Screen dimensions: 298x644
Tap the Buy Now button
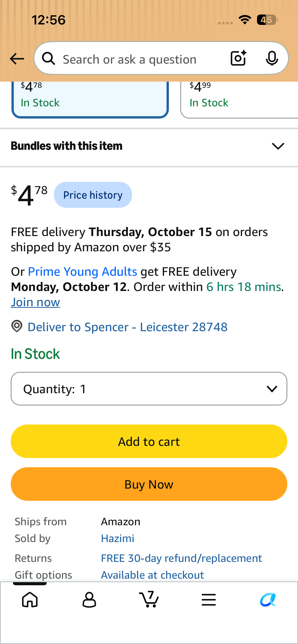(149, 484)
